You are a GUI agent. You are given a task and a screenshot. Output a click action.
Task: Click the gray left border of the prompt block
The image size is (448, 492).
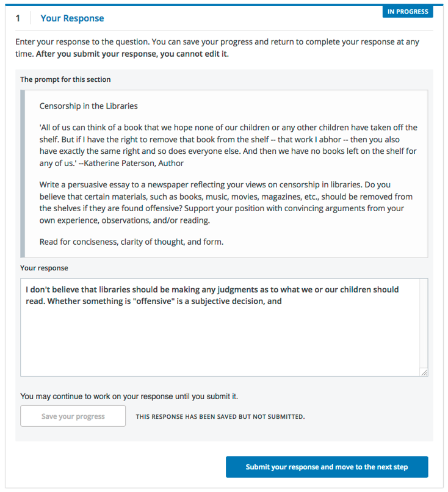point(23,173)
